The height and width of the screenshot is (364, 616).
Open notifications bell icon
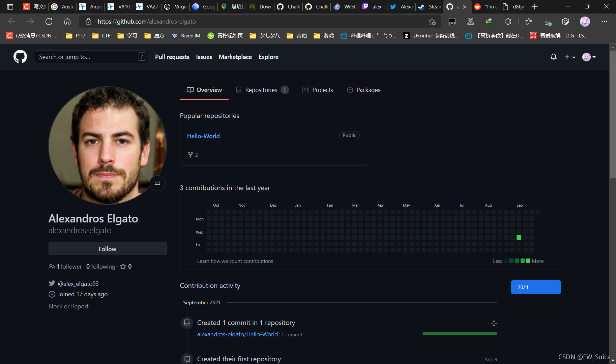point(553,57)
